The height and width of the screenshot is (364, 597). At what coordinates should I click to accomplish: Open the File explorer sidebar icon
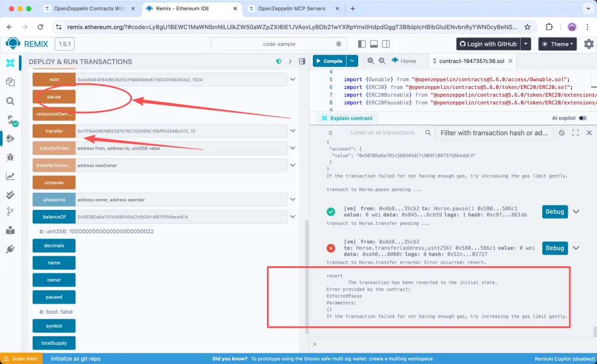point(11,82)
